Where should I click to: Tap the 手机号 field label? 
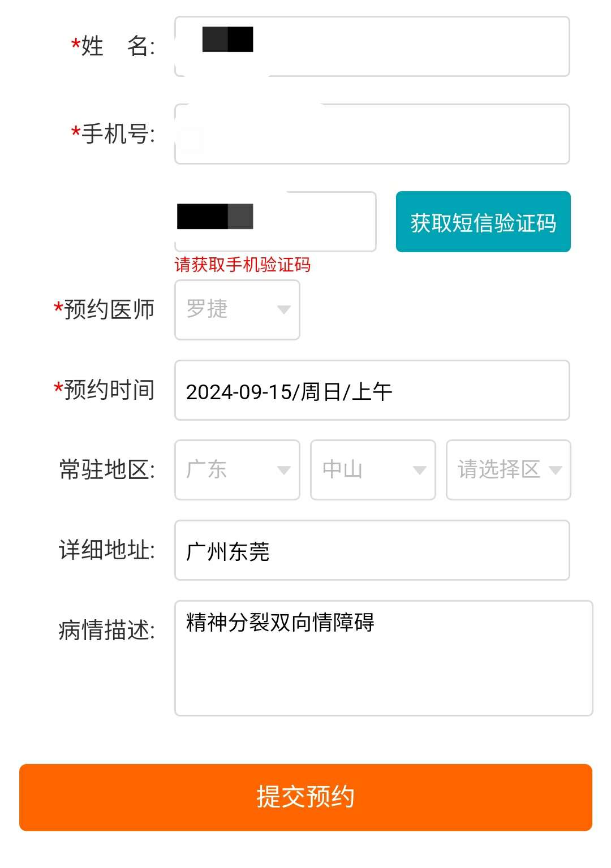pos(113,134)
